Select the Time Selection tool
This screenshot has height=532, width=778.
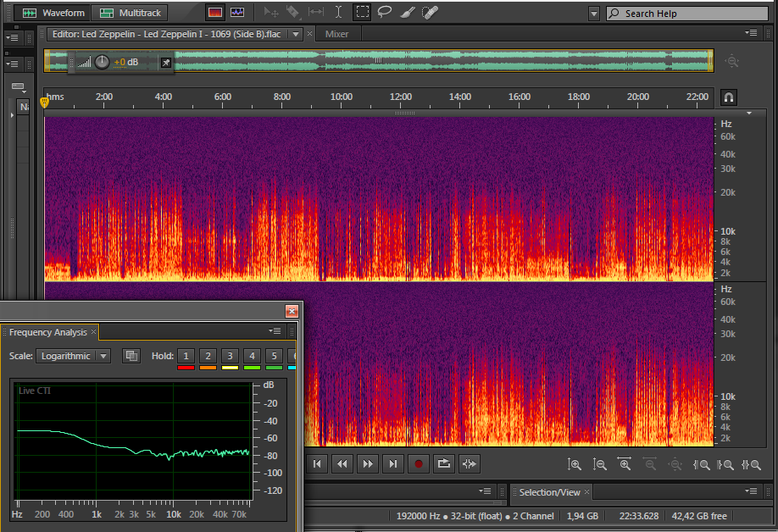tap(338, 13)
